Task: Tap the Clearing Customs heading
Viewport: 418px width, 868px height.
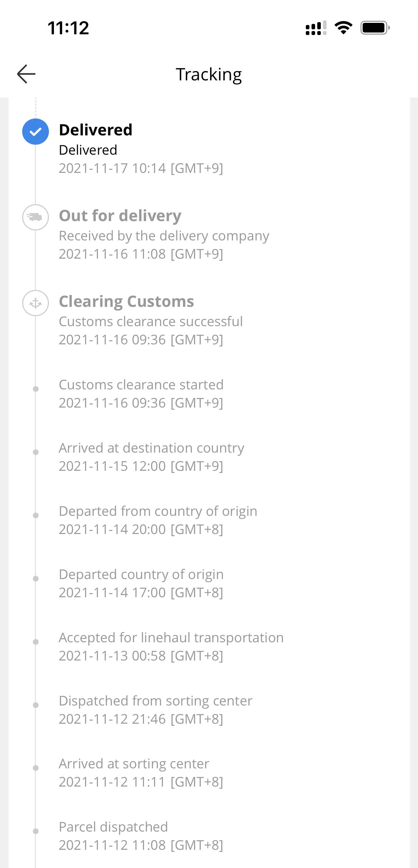Action: pos(126,301)
